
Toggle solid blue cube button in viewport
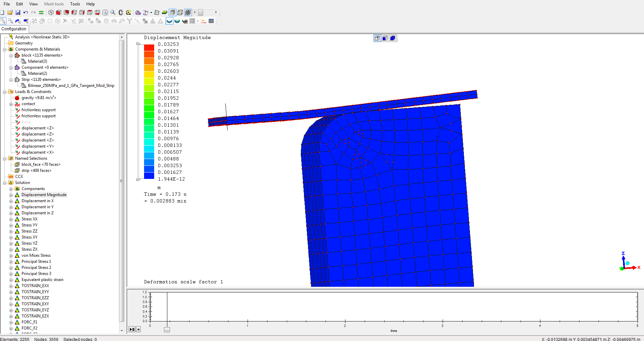click(x=393, y=38)
